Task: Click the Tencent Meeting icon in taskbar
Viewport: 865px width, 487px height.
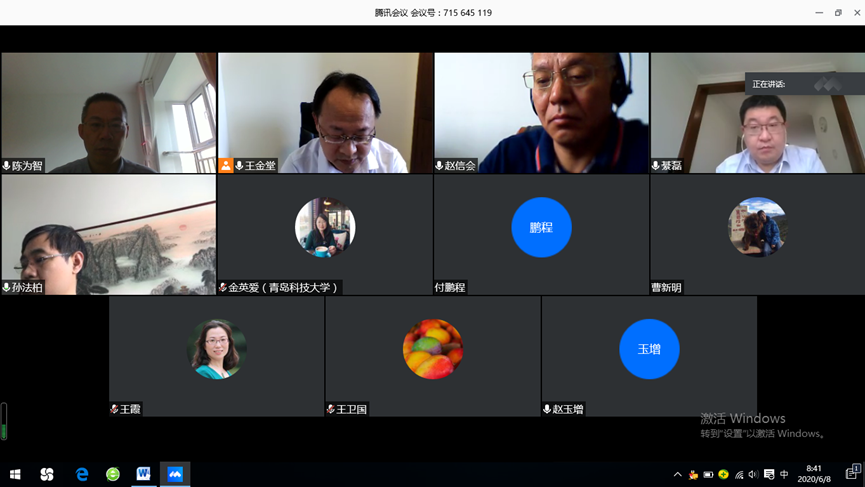Action: point(175,474)
